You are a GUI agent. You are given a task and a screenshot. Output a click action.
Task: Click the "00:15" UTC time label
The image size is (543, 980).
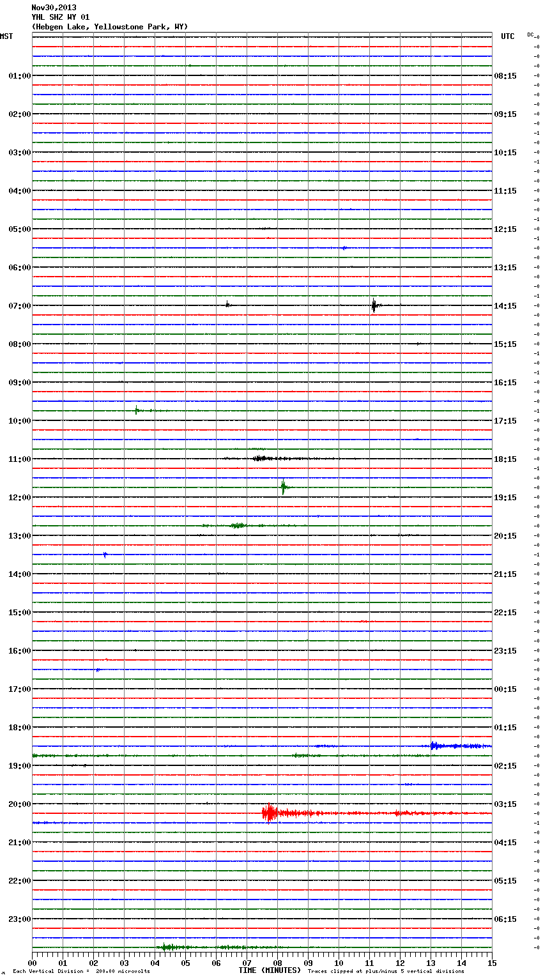[505, 689]
